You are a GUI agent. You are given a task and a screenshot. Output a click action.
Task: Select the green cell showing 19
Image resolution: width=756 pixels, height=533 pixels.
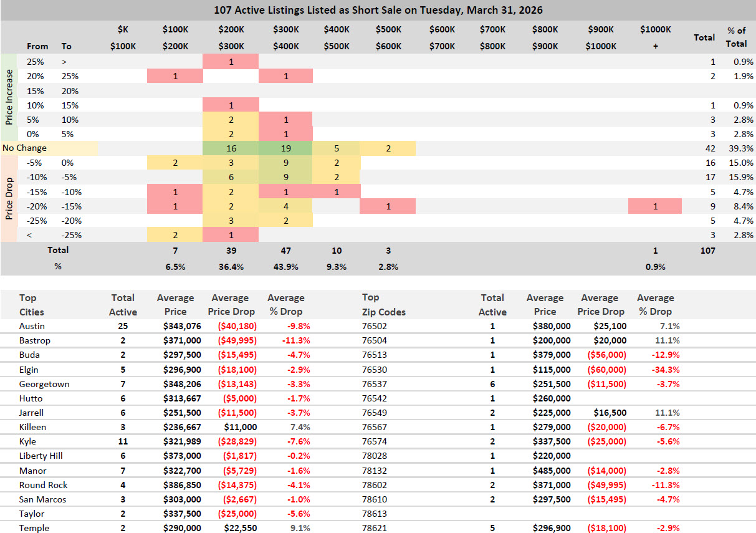pos(285,148)
